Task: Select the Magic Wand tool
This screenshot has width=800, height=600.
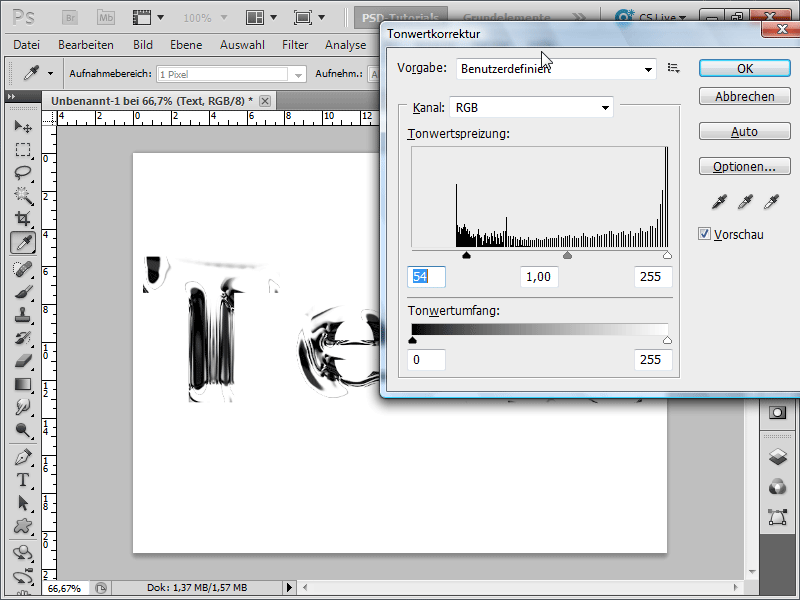Action: (x=23, y=196)
